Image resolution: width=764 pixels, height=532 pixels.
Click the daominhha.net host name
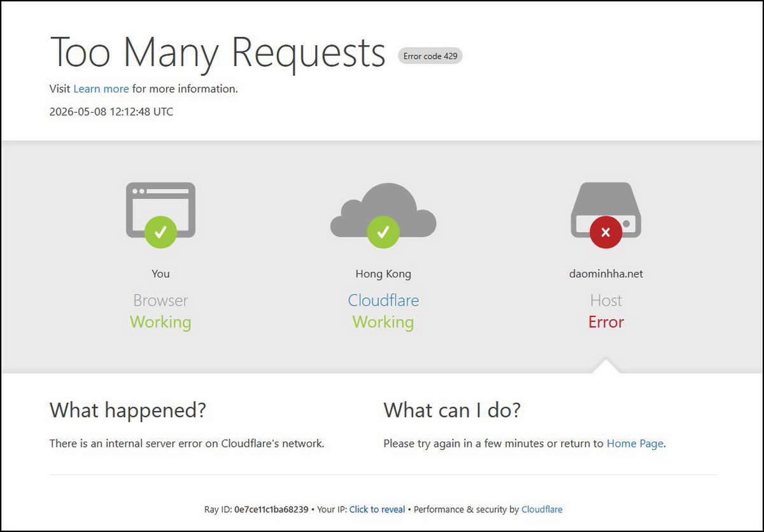click(x=606, y=274)
